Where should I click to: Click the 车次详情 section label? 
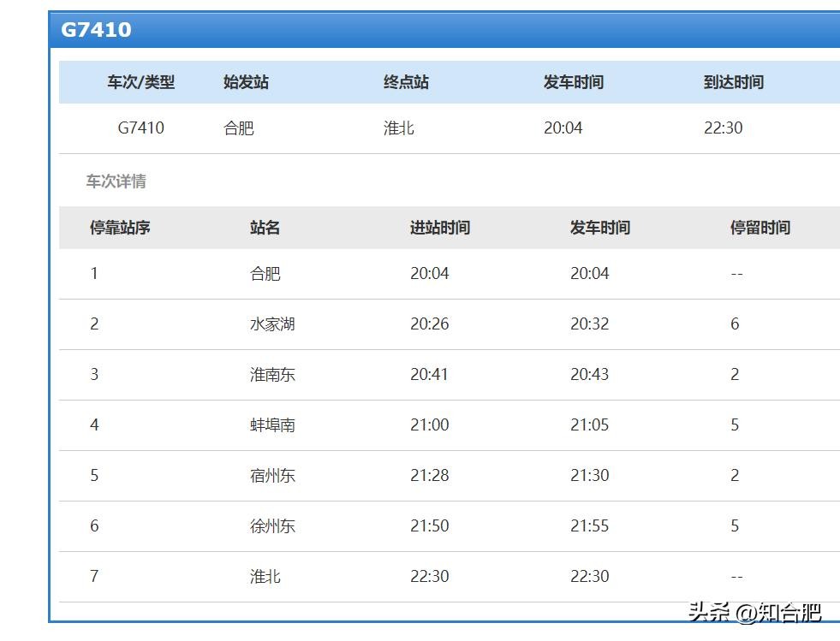(116, 181)
